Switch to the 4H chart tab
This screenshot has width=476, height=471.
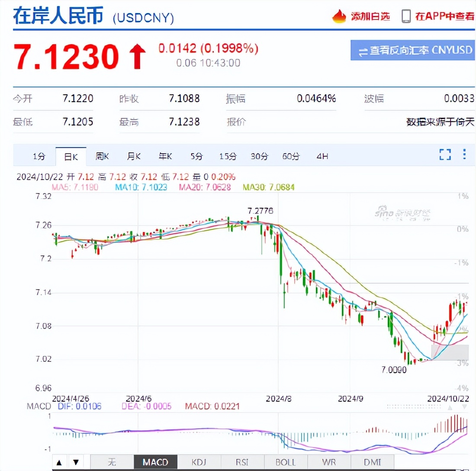pyautogui.click(x=322, y=156)
